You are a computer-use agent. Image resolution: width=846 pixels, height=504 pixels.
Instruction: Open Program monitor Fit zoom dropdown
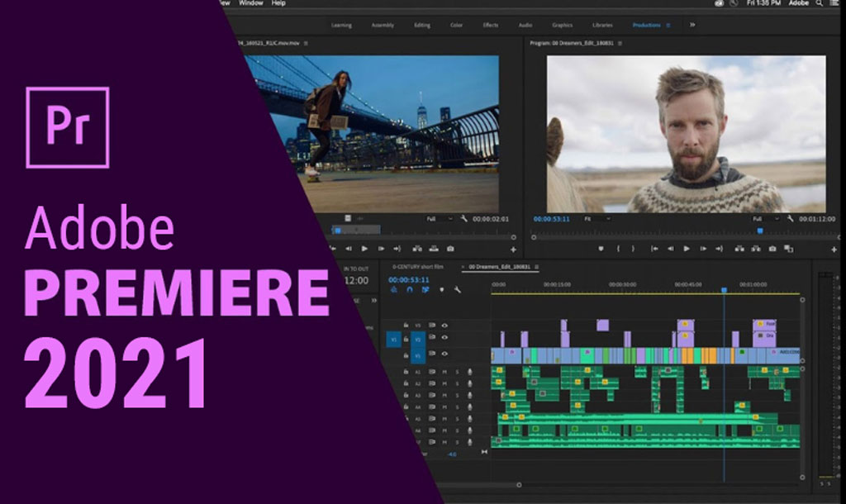pyautogui.click(x=596, y=219)
